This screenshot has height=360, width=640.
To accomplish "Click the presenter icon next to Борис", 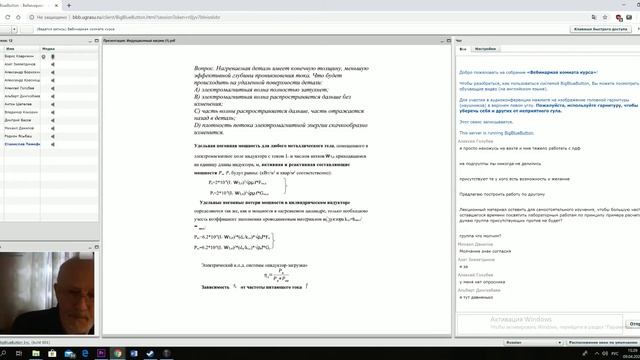I will pyautogui.click(x=44, y=56).
